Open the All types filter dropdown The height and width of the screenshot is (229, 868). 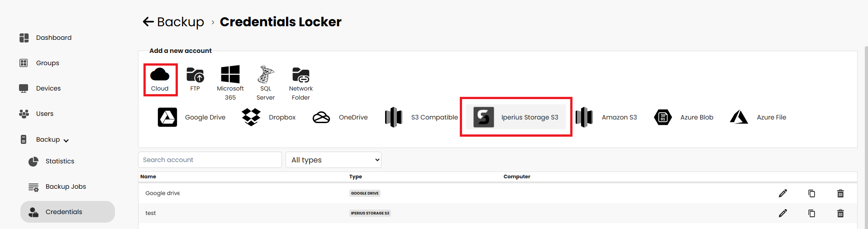point(334,160)
